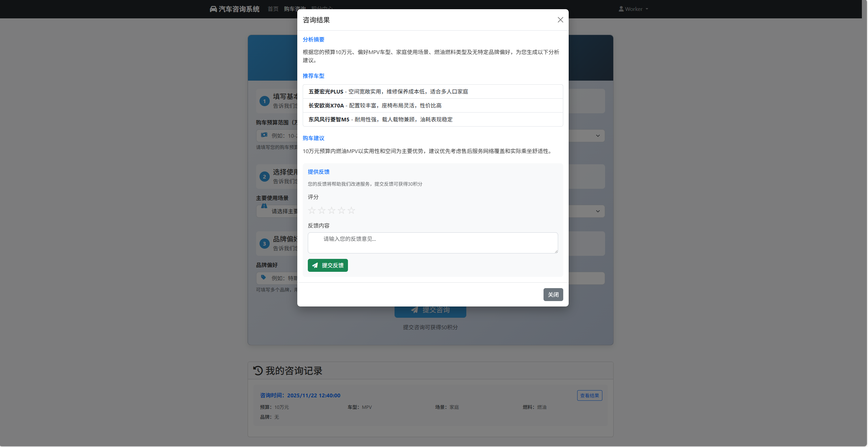
Task: Click the car logo icon in navbar
Action: 213,9
